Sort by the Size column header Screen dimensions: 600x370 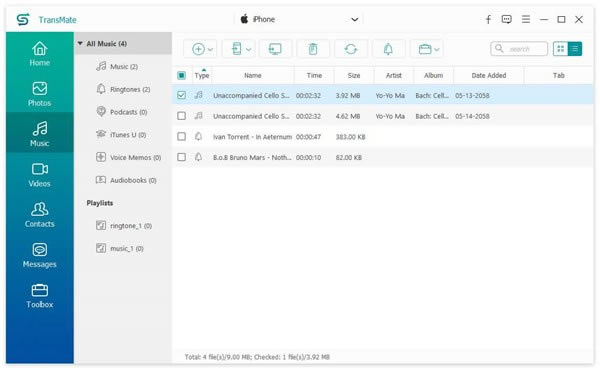[354, 75]
